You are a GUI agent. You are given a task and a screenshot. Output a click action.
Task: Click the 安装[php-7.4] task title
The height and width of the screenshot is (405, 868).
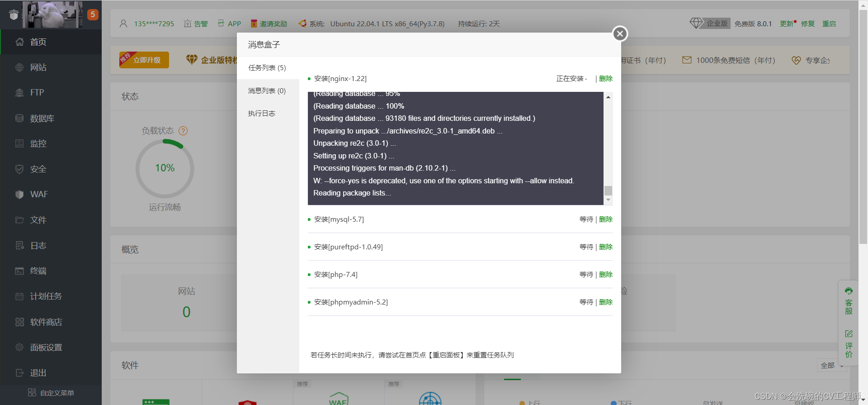[x=336, y=275]
